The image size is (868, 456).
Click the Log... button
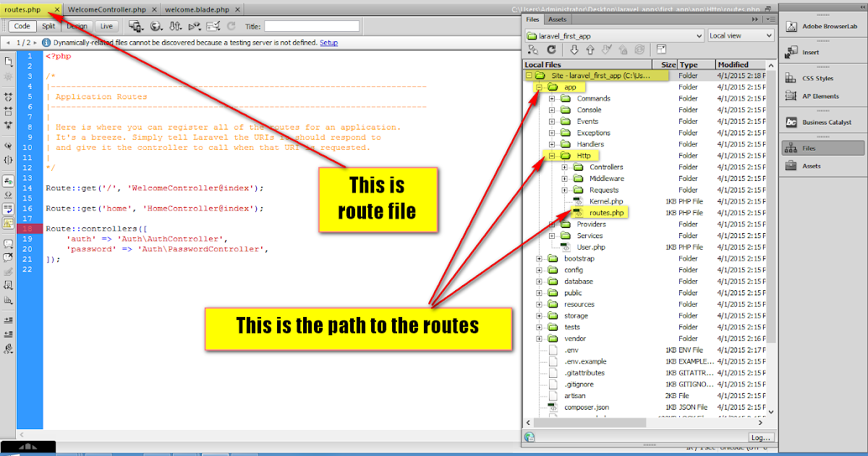[761, 437]
